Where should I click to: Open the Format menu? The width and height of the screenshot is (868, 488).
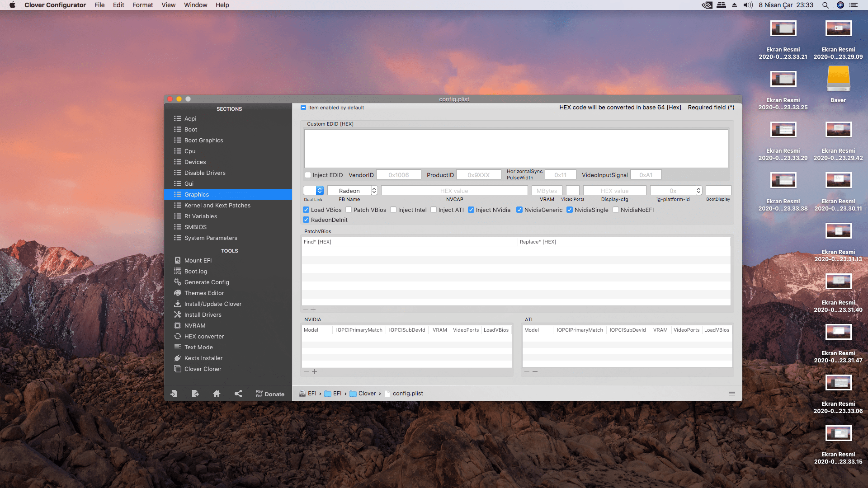coord(142,5)
